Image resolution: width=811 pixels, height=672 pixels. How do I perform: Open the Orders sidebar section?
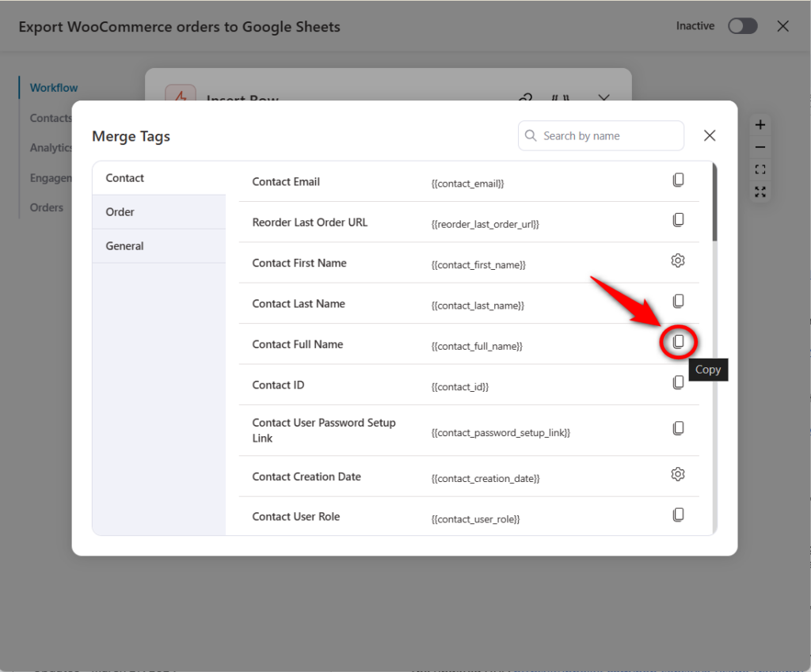tap(47, 208)
